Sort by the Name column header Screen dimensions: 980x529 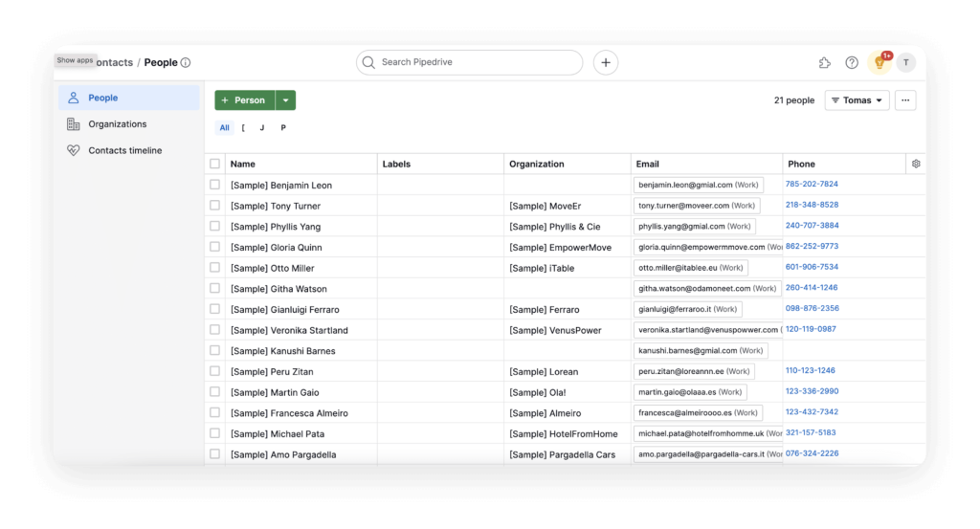pyautogui.click(x=242, y=164)
